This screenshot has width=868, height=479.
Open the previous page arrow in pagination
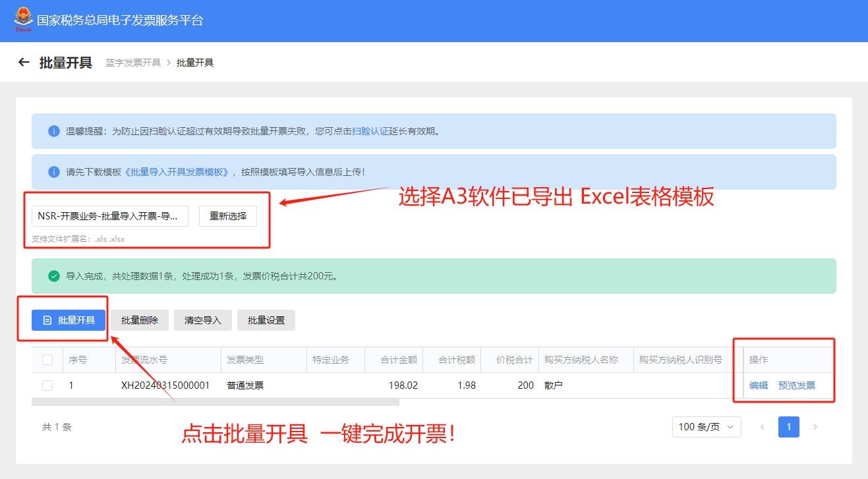[763, 427]
